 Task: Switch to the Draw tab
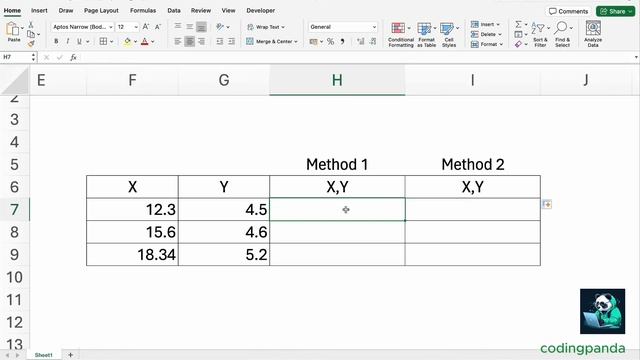coord(66,11)
